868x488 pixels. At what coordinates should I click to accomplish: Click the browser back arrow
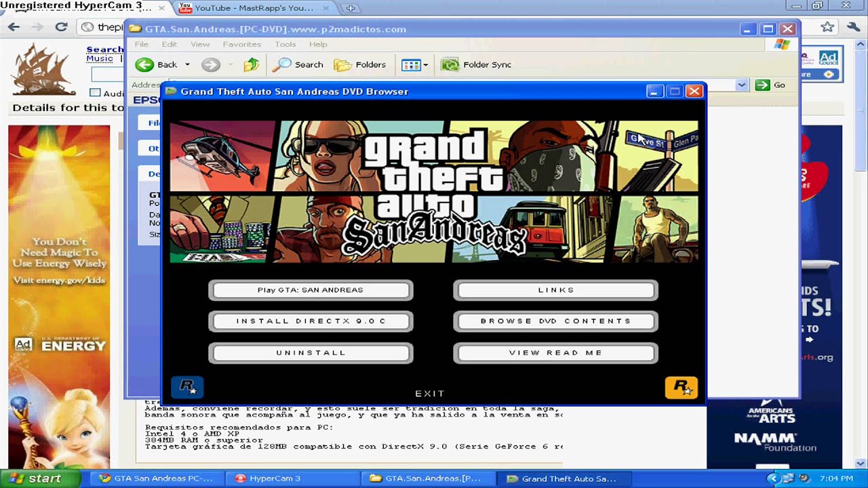coord(14,27)
